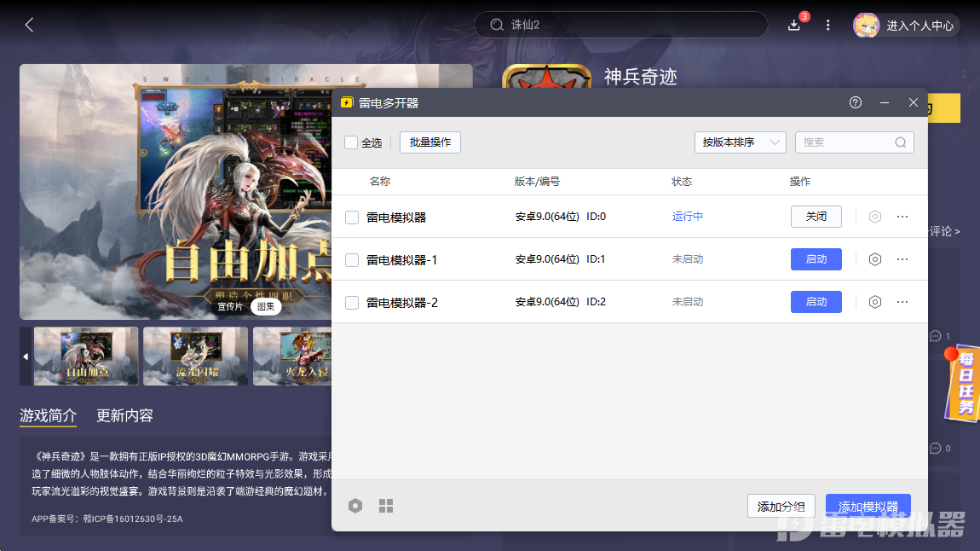980x551 pixels.
Task: Switch to 游戏简介 tab
Action: click(x=48, y=415)
